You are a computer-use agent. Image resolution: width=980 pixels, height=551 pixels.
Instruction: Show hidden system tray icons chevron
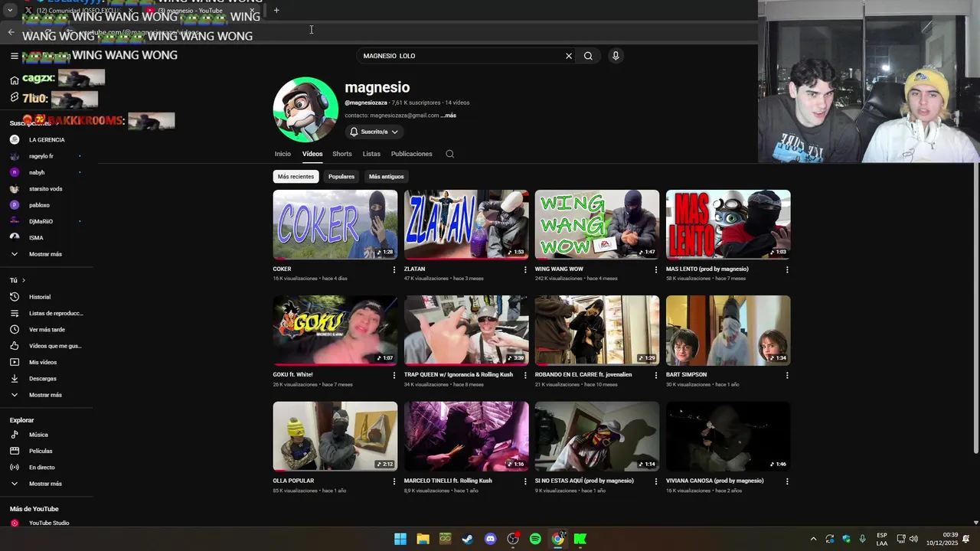point(813,539)
